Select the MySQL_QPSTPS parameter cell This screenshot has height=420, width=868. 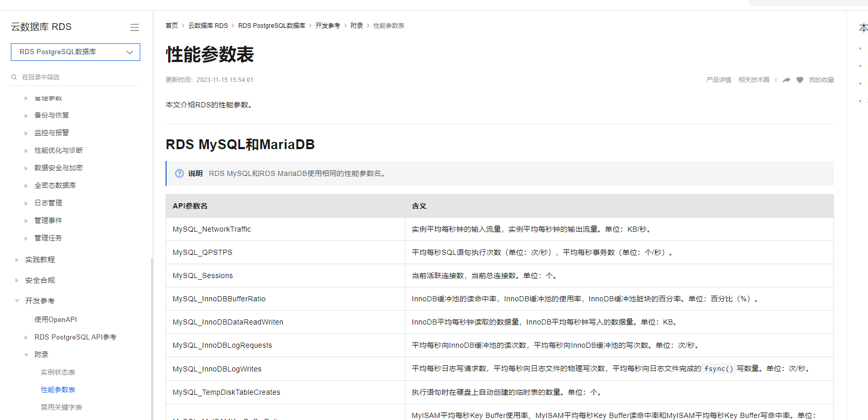click(285, 253)
